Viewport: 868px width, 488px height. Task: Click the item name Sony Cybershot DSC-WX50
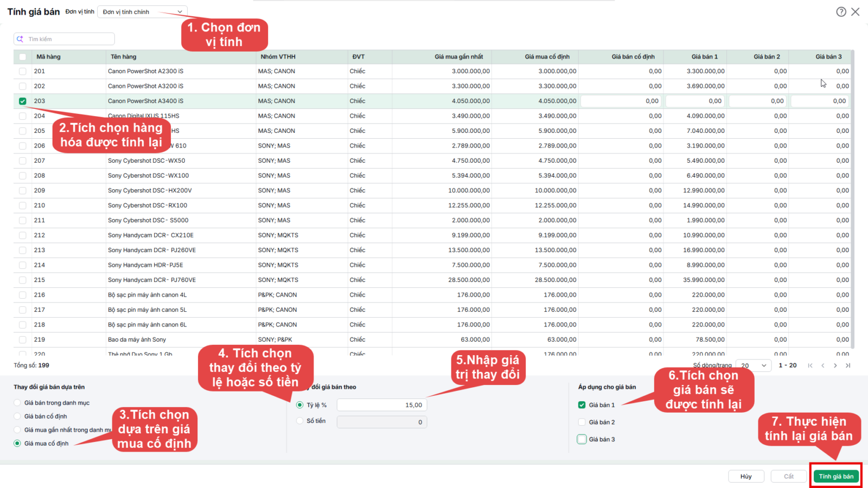(x=146, y=160)
